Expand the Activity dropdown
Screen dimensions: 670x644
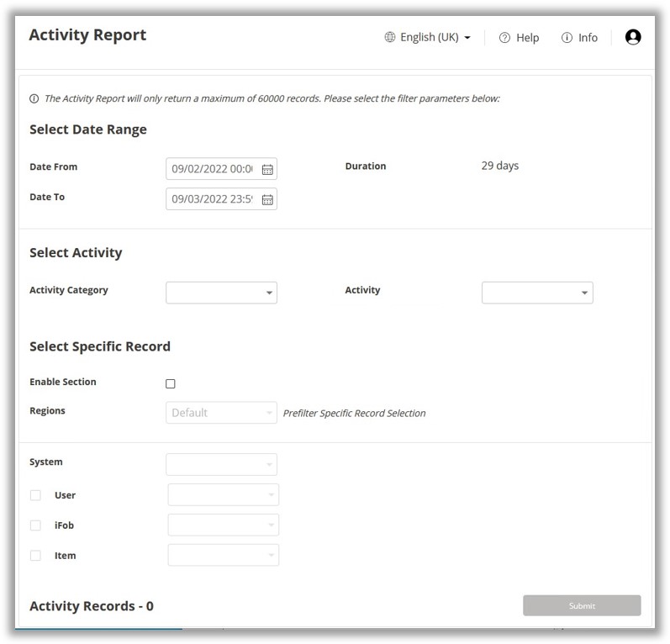pyautogui.click(x=537, y=293)
